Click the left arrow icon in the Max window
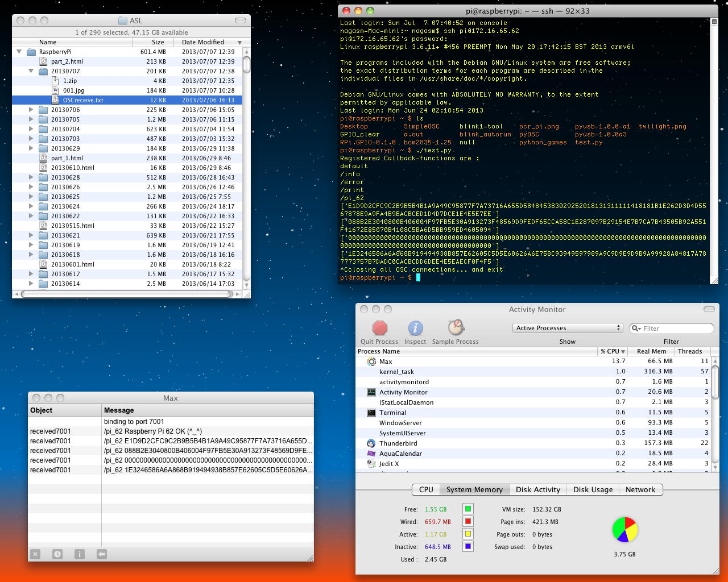This screenshot has width=728, height=582. tap(102, 554)
